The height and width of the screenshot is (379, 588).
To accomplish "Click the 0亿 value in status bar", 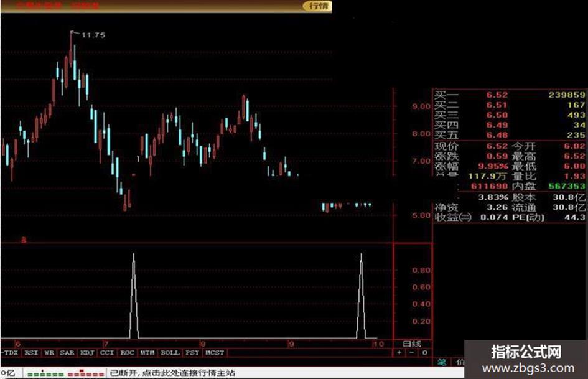I will 7,373.
